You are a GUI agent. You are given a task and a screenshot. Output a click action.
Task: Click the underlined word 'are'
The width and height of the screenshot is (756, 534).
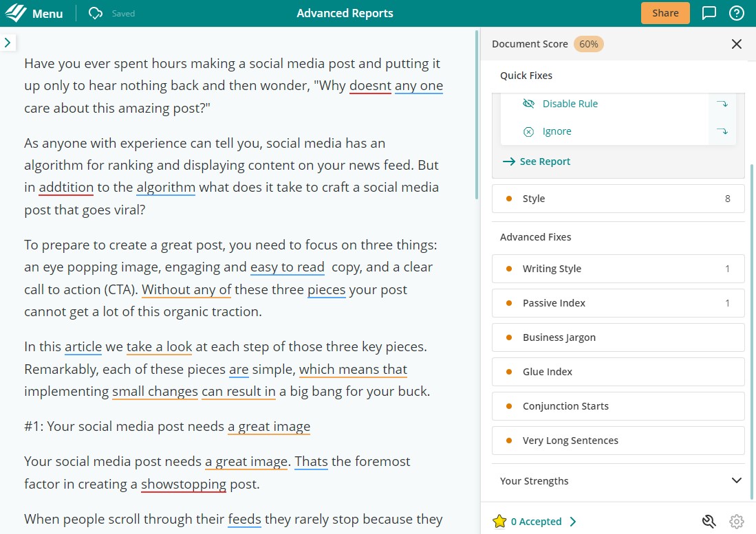[x=239, y=369]
